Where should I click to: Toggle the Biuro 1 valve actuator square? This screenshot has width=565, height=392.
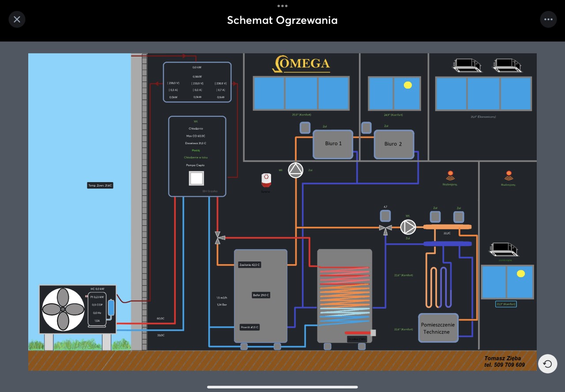pyautogui.click(x=305, y=128)
